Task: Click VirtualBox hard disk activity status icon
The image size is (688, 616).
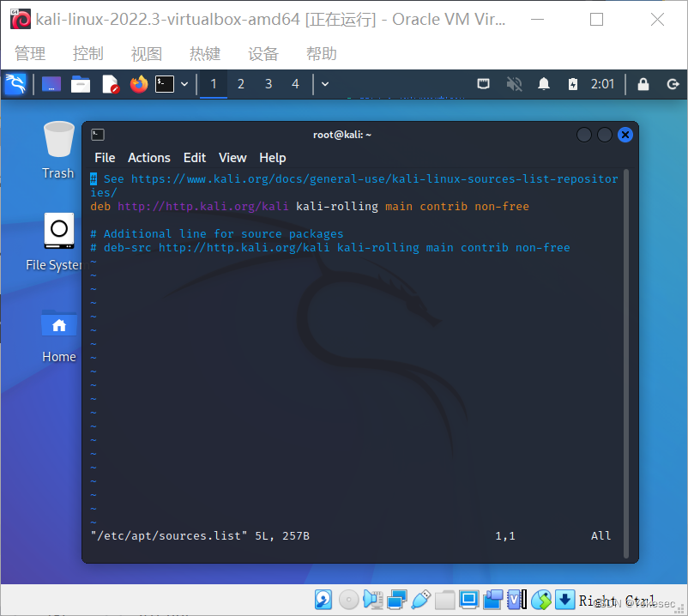Action: click(x=323, y=600)
